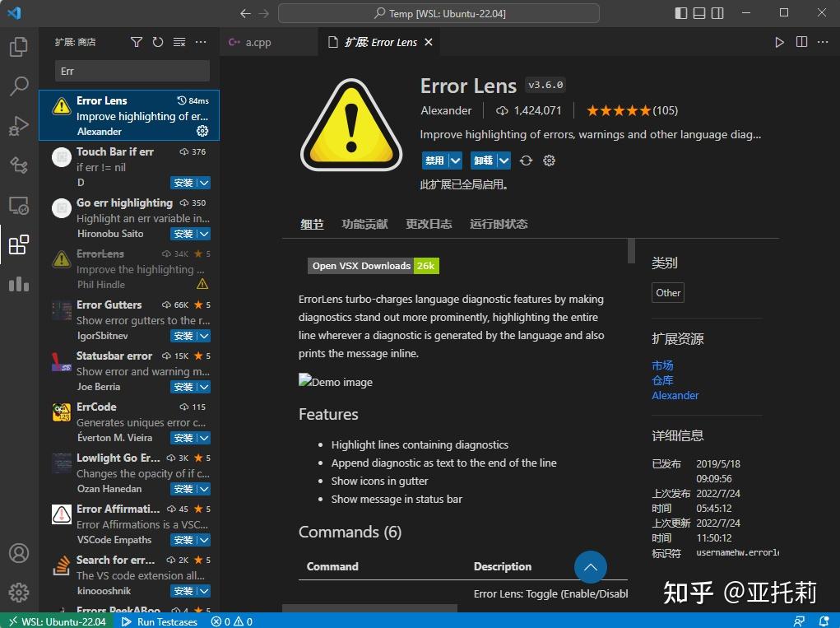Viewport: 840px width, 628px height.
Task: Click errors and warnings count in status bar
Action: 231,621
